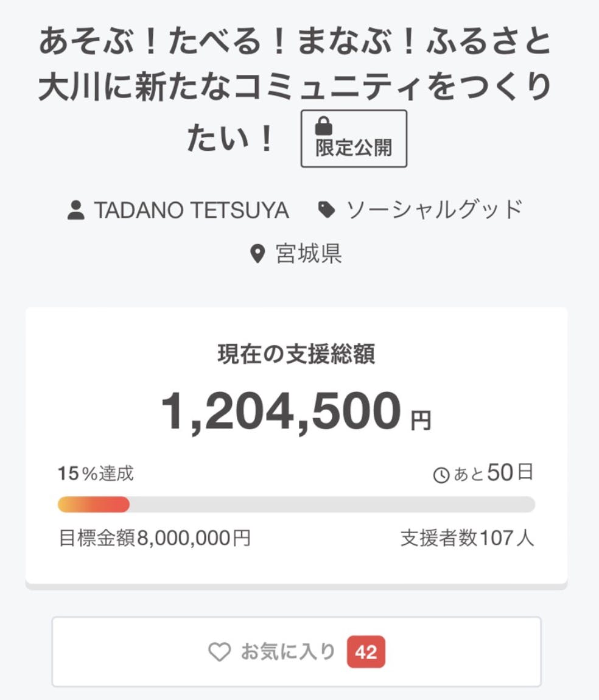Image resolution: width=599 pixels, height=700 pixels.
Task: Click the lock icon in the 限定公開 badge
Action: point(323,126)
